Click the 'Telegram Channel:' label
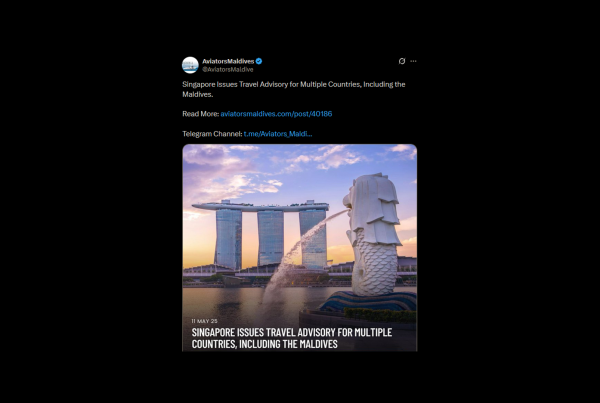Viewport: 600px width, 403px height. tap(212, 134)
